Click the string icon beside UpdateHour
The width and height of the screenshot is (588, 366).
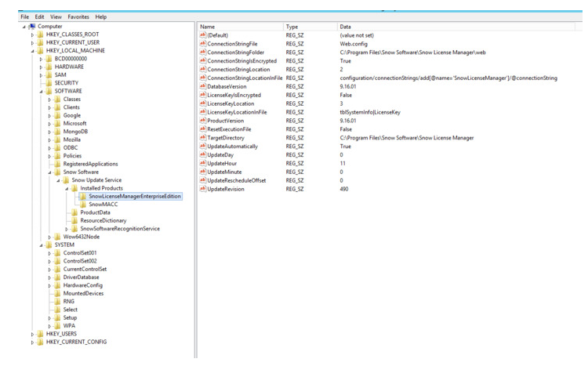point(203,164)
